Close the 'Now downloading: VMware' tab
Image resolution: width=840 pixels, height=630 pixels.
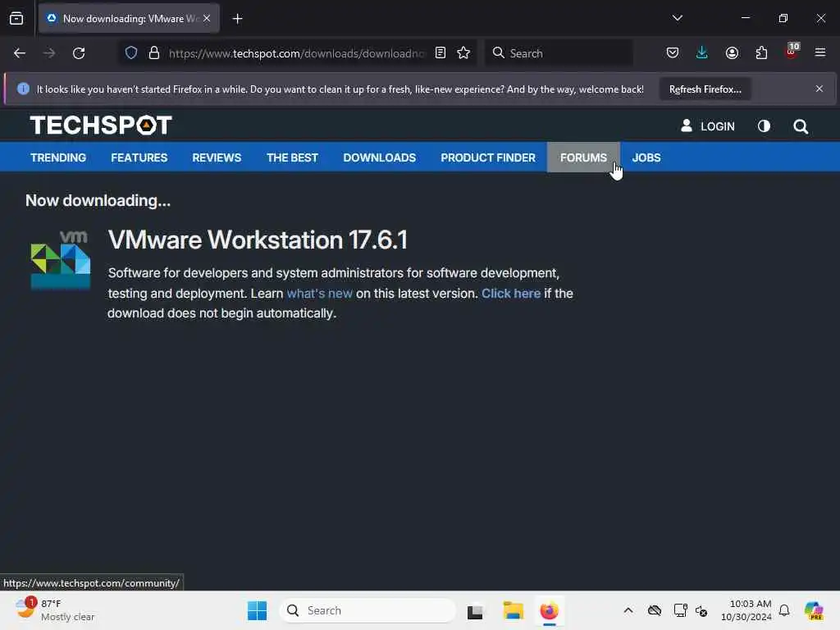[207, 18]
